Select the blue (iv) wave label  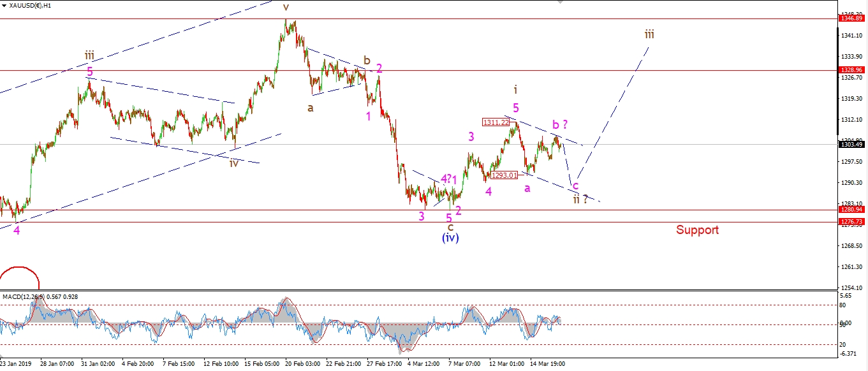(x=450, y=238)
